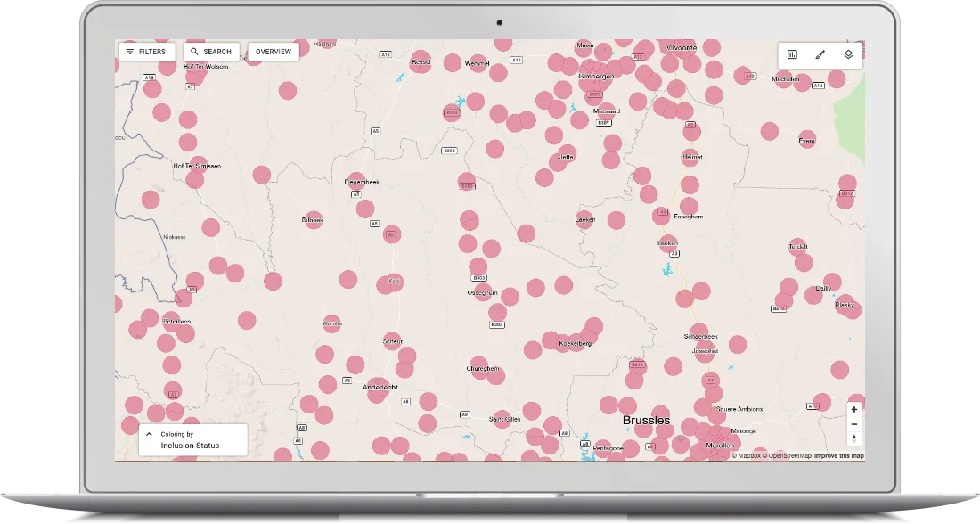Reset map bearing with compass arrow
The image size is (980, 524).
[854, 438]
